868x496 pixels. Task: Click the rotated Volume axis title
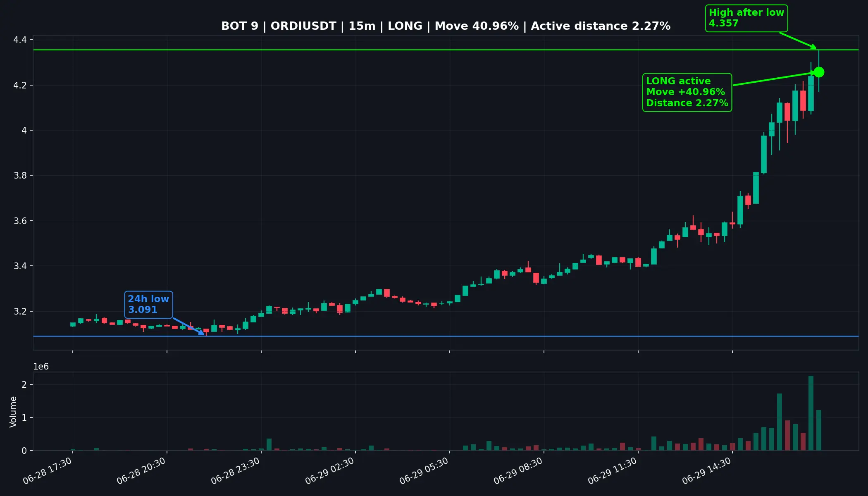13,412
